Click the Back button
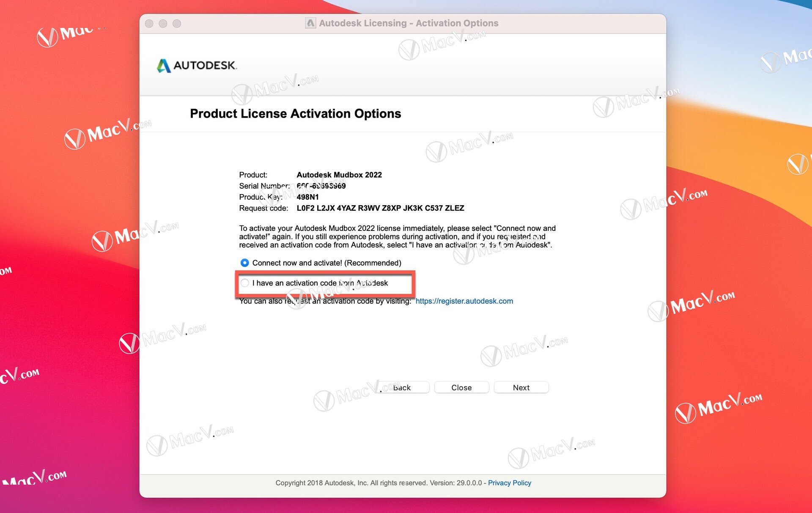 (x=402, y=388)
